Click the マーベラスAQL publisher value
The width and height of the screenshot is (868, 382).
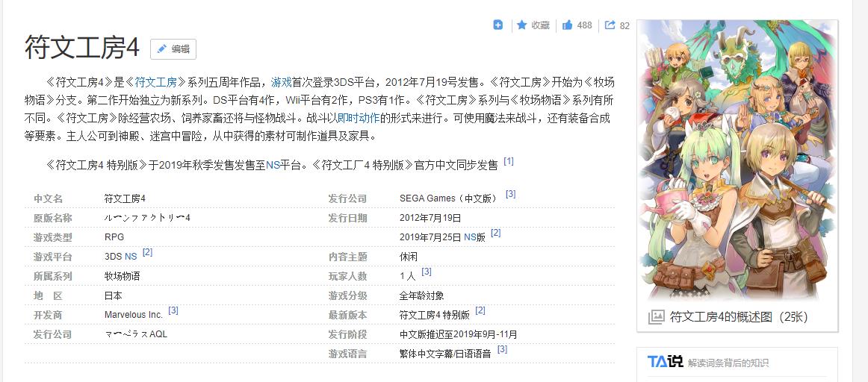click(x=136, y=334)
